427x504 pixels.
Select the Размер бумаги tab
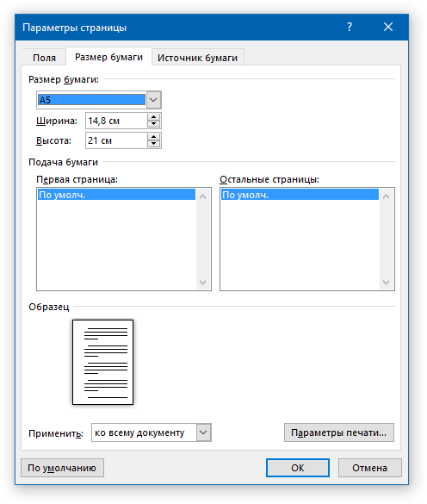[108, 57]
